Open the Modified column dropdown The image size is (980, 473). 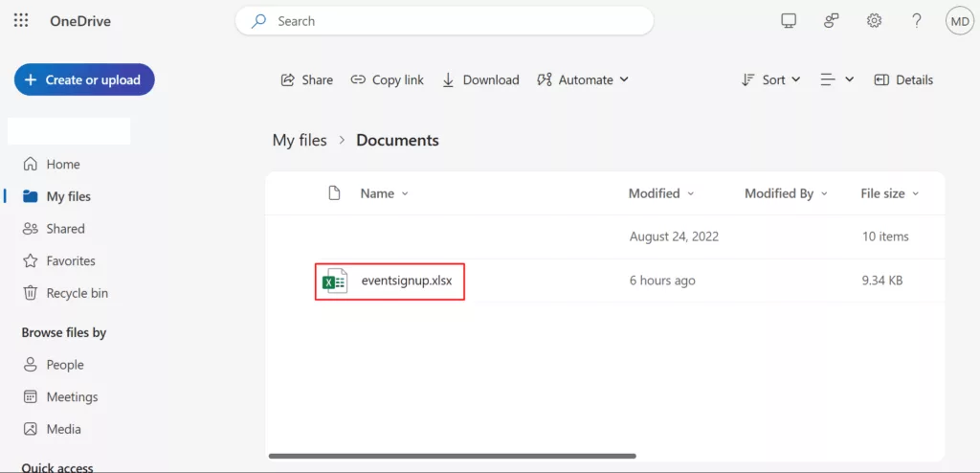tap(661, 194)
